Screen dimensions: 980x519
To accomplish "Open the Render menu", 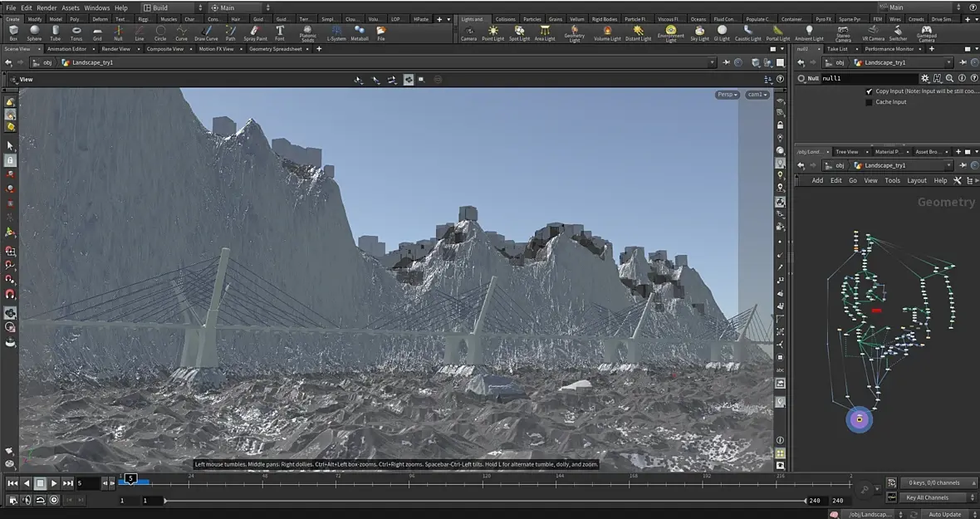I will (x=47, y=7).
